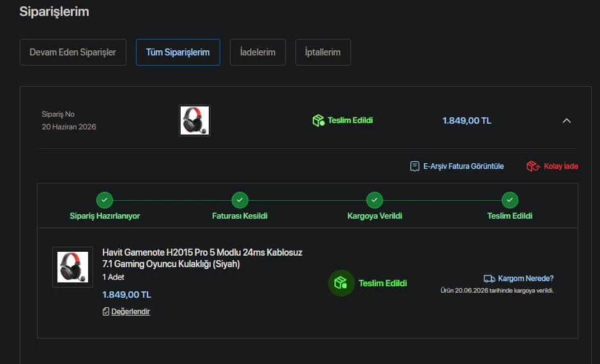Click the Sipariş Hazırlanıyor checkmark step

pos(105,200)
